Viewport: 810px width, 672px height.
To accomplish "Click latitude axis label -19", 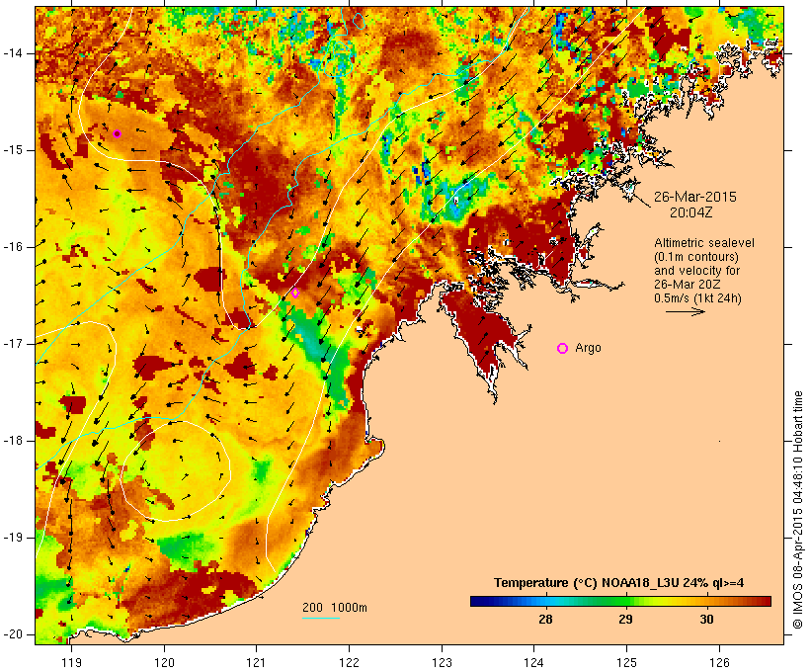I will coord(13,538).
